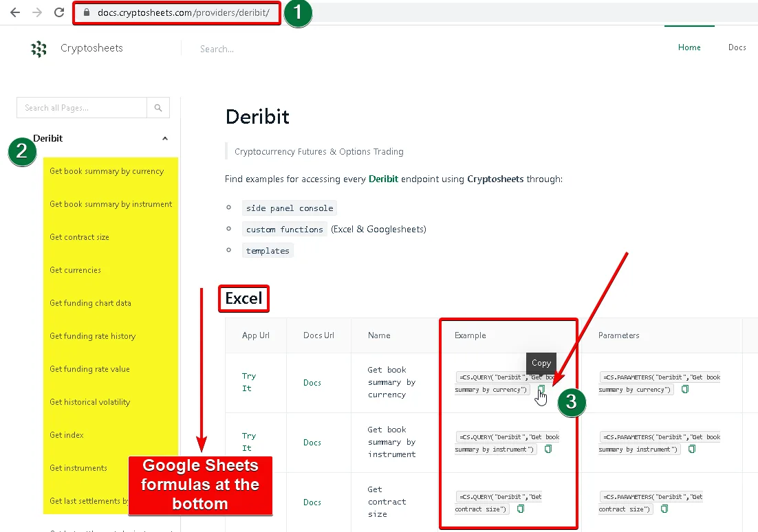Click the 'side panel console' code label
The height and width of the screenshot is (532, 758).
[290, 208]
